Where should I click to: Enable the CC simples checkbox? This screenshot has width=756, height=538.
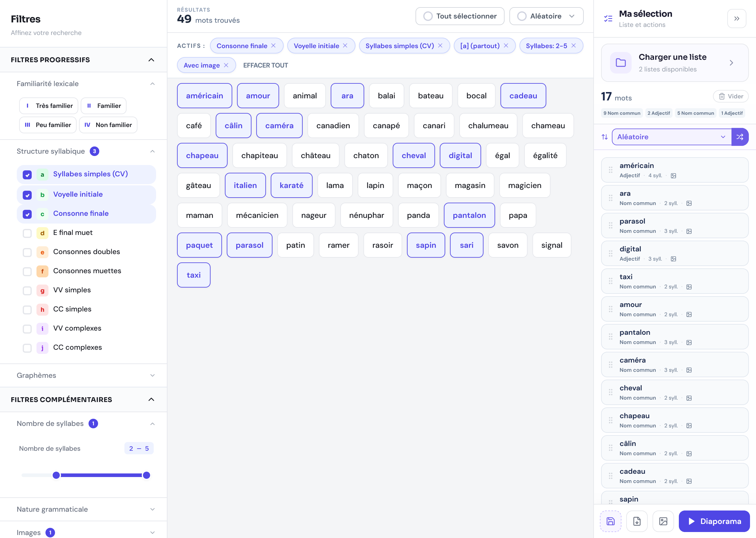coord(27,310)
